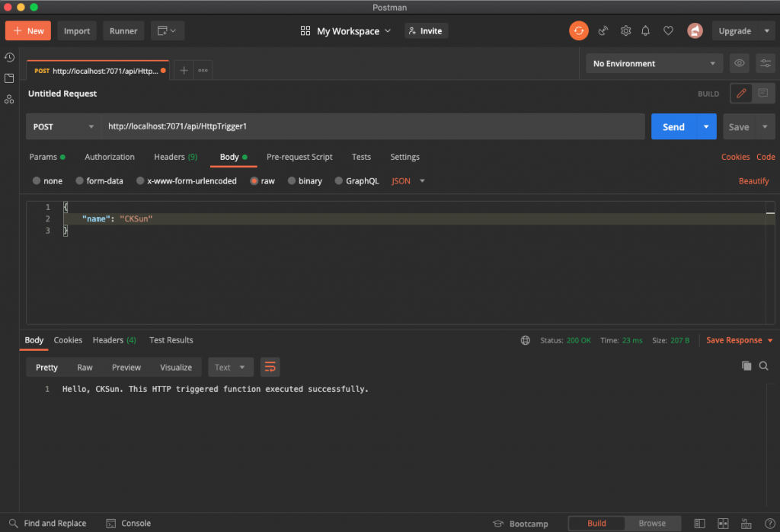780x532 pixels.
Task: Click the Beautify link
Action: (753, 181)
